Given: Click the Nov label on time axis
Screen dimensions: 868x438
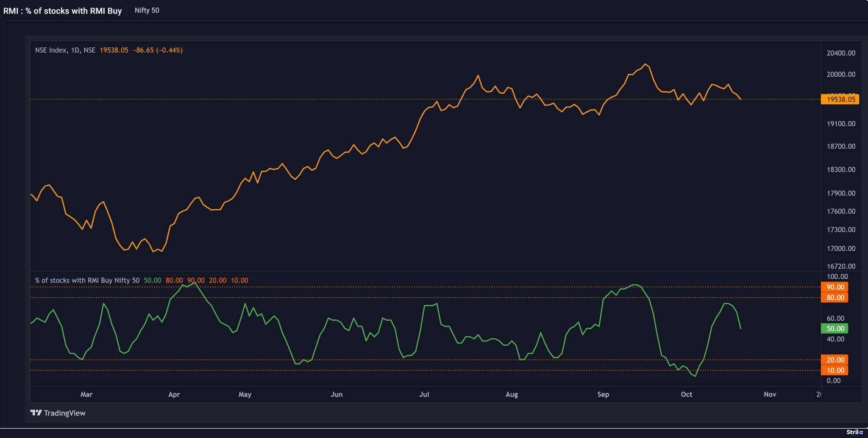Looking at the screenshot, I should pos(770,394).
